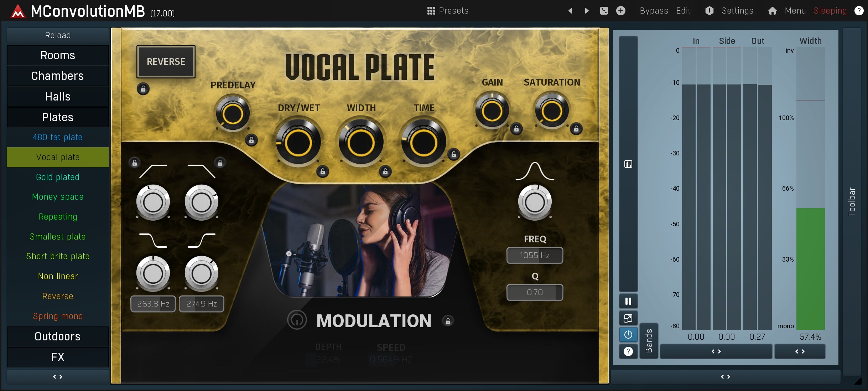Click the help question mark top right
Image resolution: width=868 pixels, height=391 pixels.
coord(859,11)
